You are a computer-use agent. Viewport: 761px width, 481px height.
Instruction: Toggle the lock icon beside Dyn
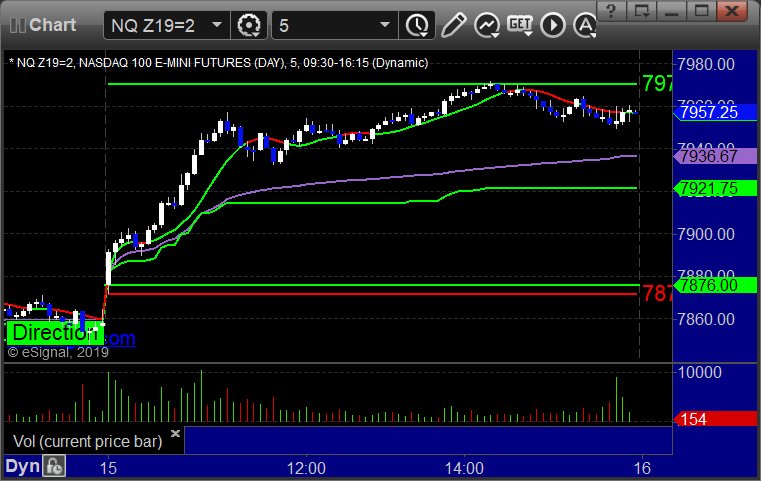(54, 466)
